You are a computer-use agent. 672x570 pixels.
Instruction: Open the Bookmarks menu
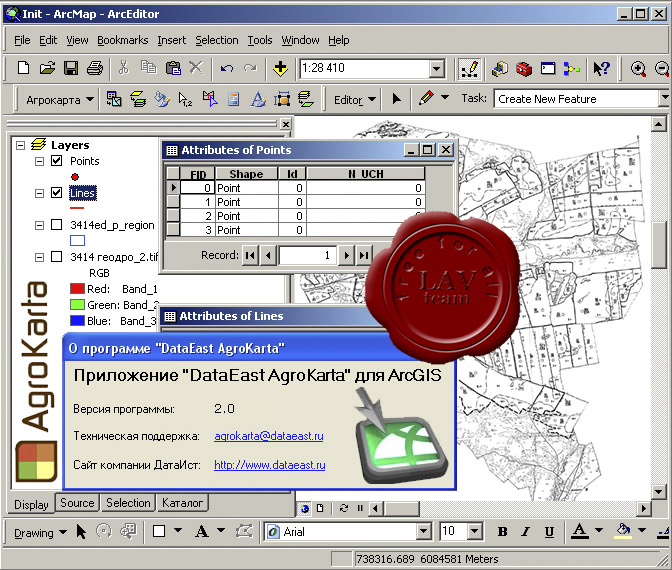click(123, 40)
